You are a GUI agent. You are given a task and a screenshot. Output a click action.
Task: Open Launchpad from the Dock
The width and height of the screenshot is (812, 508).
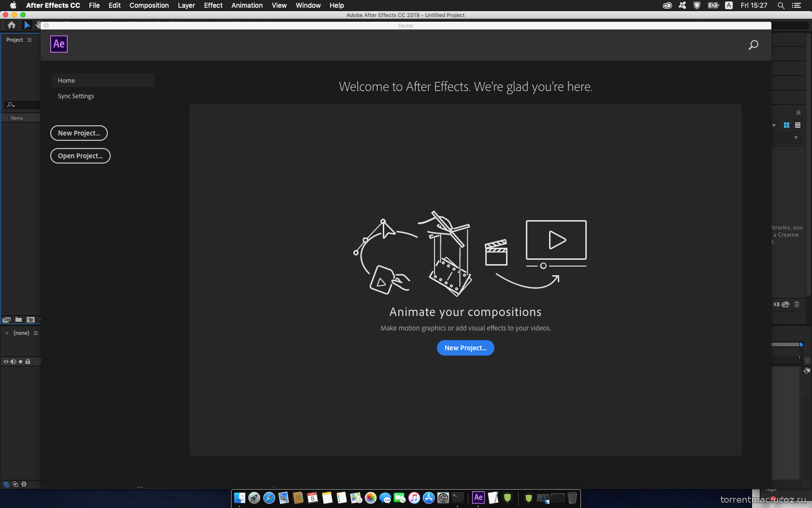pyautogui.click(x=254, y=497)
